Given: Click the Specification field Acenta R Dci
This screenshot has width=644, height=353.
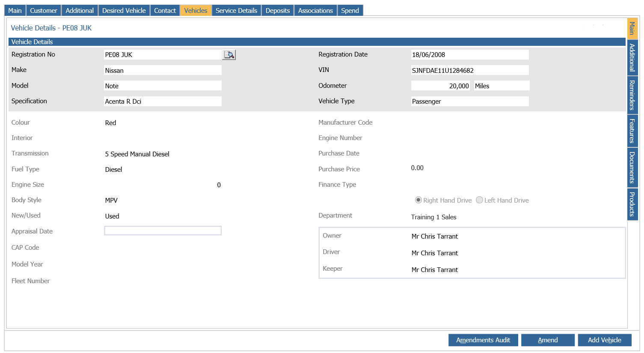Looking at the screenshot, I should 163,101.
